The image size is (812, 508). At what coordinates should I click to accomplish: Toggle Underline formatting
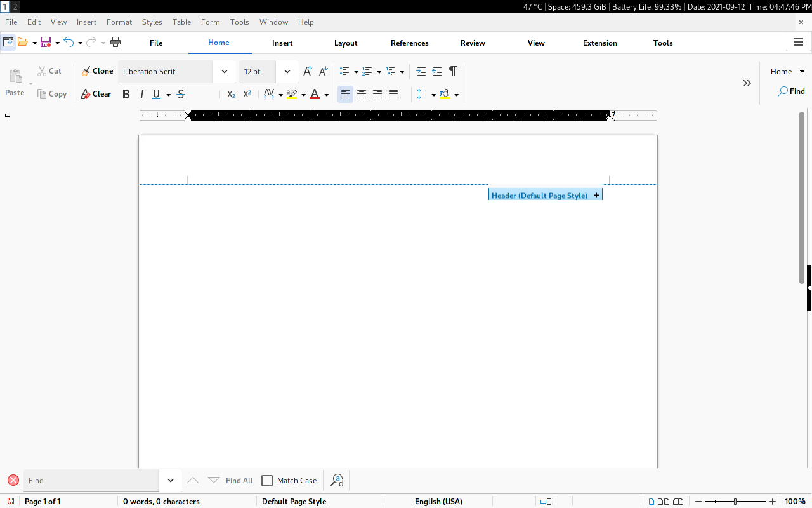coord(157,95)
